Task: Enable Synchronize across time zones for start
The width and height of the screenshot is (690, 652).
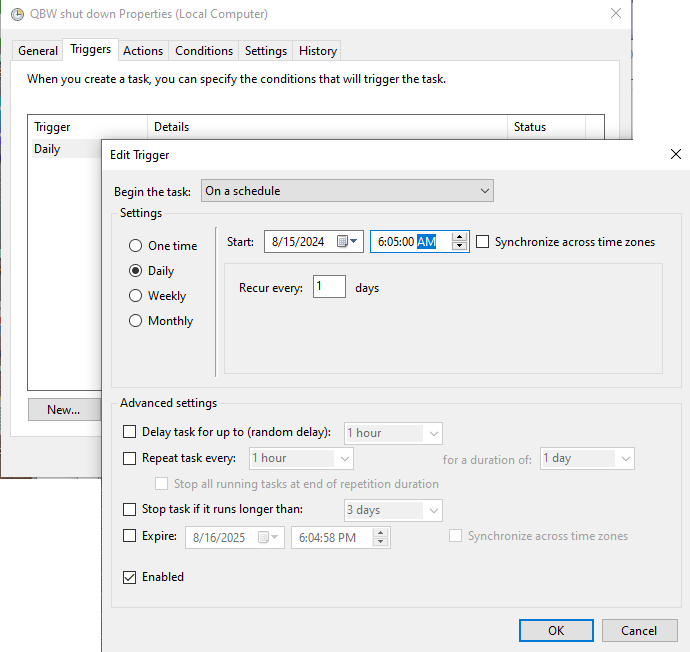Action: (x=484, y=242)
